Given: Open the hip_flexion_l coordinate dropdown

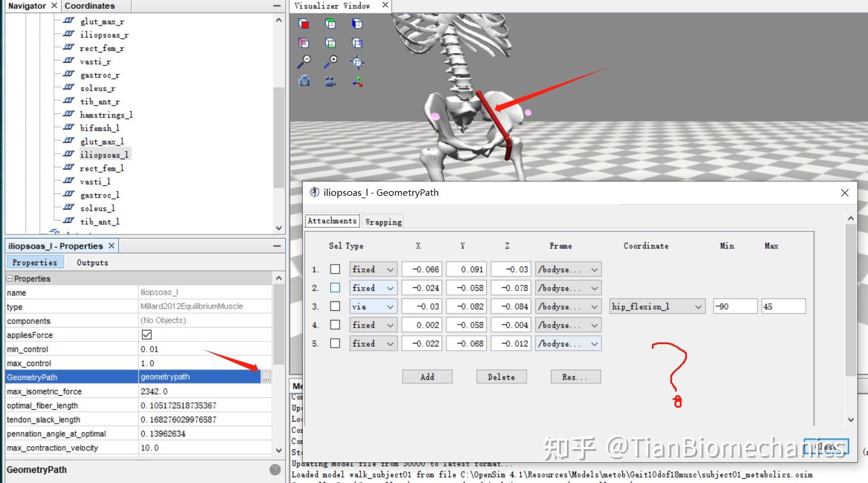Looking at the screenshot, I should [657, 306].
